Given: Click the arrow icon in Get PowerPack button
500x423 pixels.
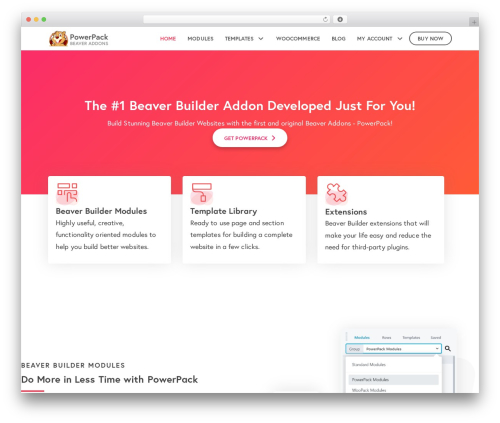Looking at the screenshot, I should click(x=273, y=138).
